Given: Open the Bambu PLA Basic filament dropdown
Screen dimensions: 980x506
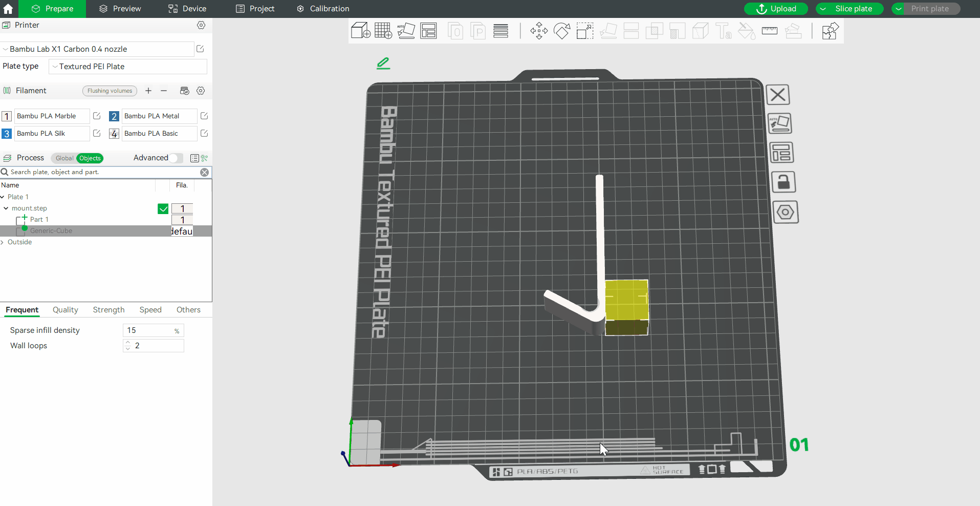Looking at the screenshot, I should pyautogui.click(x=160, y=134).
